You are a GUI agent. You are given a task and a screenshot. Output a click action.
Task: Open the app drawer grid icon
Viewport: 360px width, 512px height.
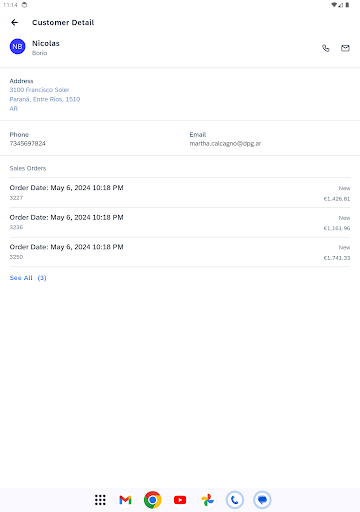tap(100, 500)
